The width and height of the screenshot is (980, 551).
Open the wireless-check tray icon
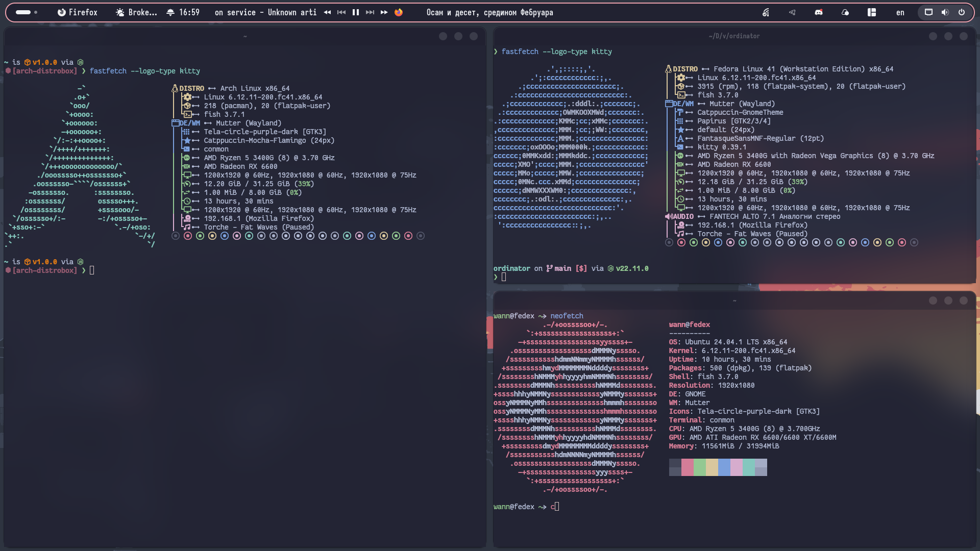(x=766, y=12)
